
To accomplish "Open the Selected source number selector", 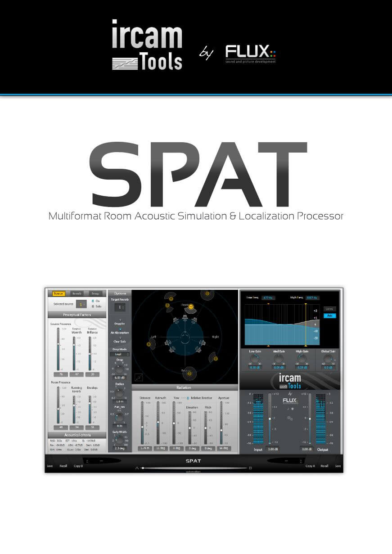I will click(81, 304).
